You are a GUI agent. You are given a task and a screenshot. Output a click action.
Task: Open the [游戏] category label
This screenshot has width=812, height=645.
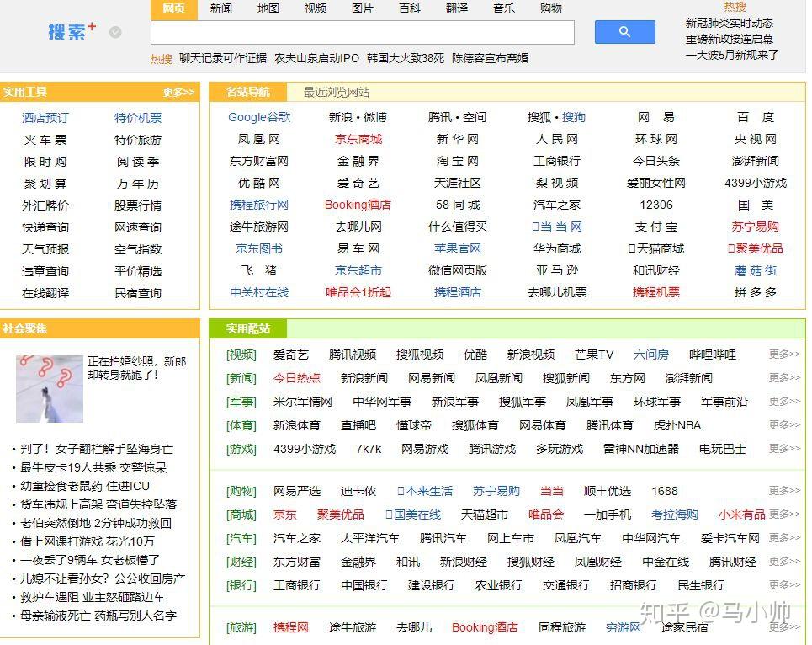tap(241, 449)
